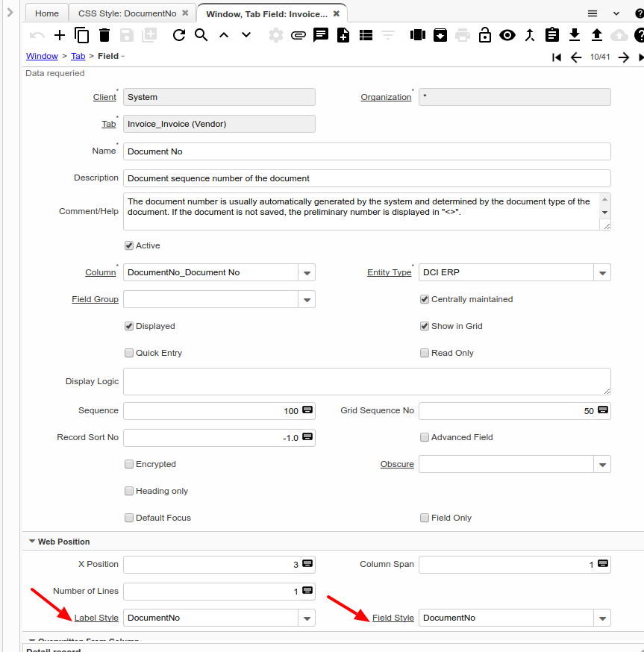Click into the Description input field

click(366, 178)
